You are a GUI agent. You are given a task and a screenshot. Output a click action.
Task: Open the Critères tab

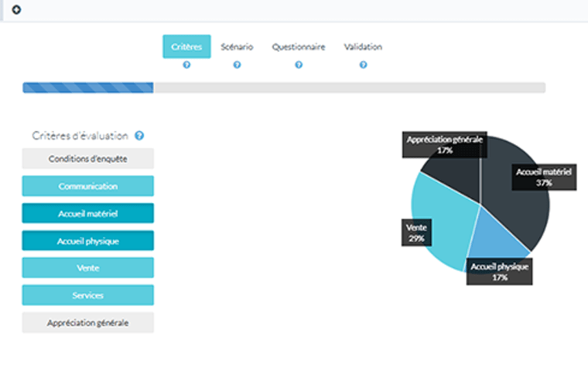point(186,46)
